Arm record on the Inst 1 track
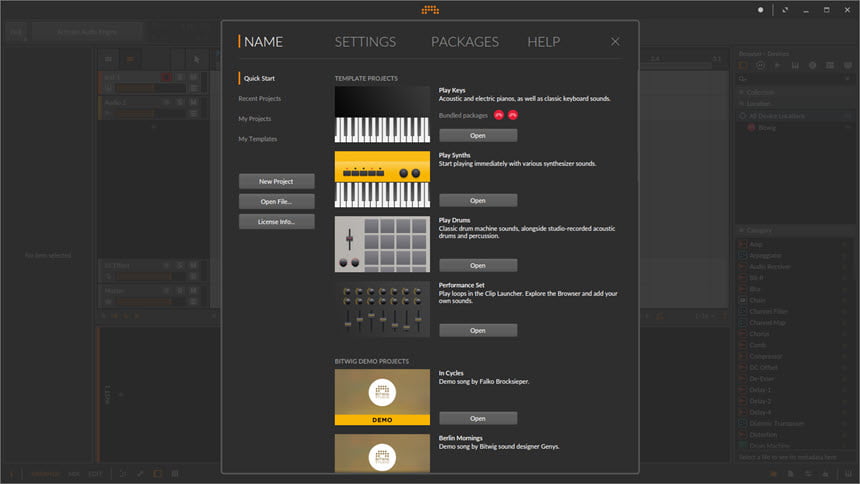 [166, 77]
